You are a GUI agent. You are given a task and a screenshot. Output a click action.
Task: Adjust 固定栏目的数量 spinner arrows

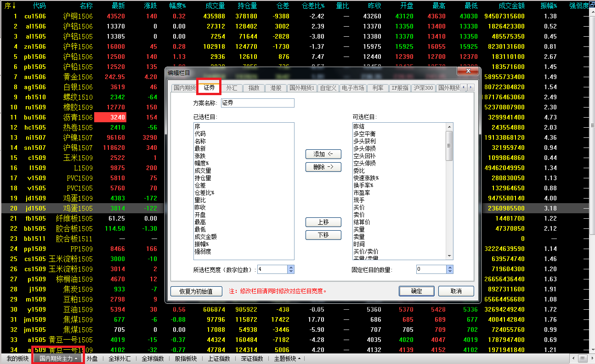pyautogui.click(x=449, y=269)
